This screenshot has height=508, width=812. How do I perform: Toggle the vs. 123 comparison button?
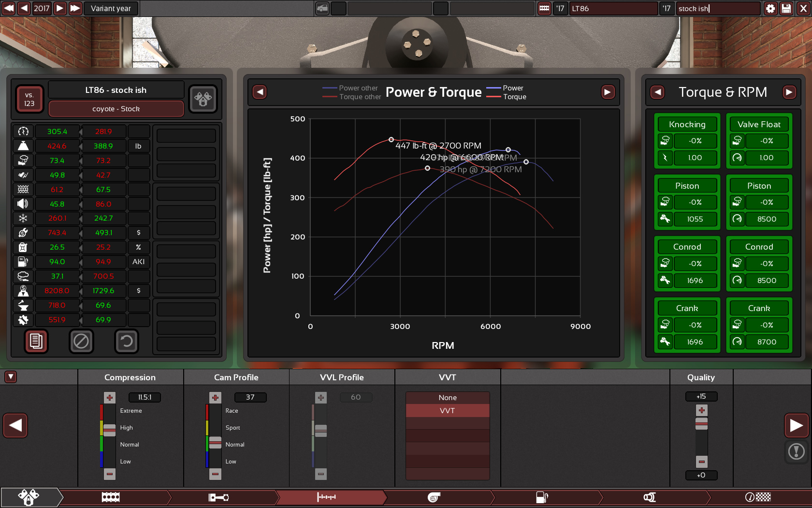tap(29, 99)
